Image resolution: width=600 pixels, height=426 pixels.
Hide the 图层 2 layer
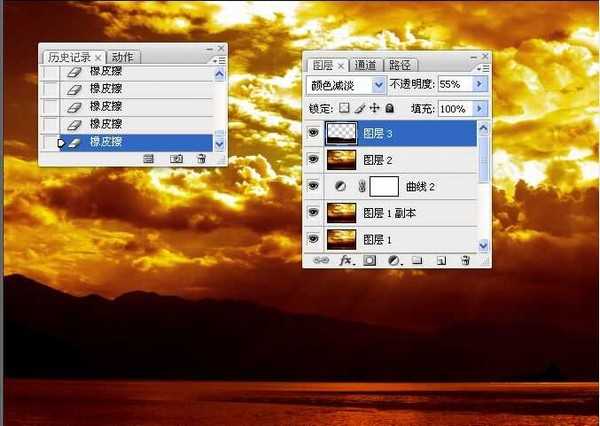[315, 160]
